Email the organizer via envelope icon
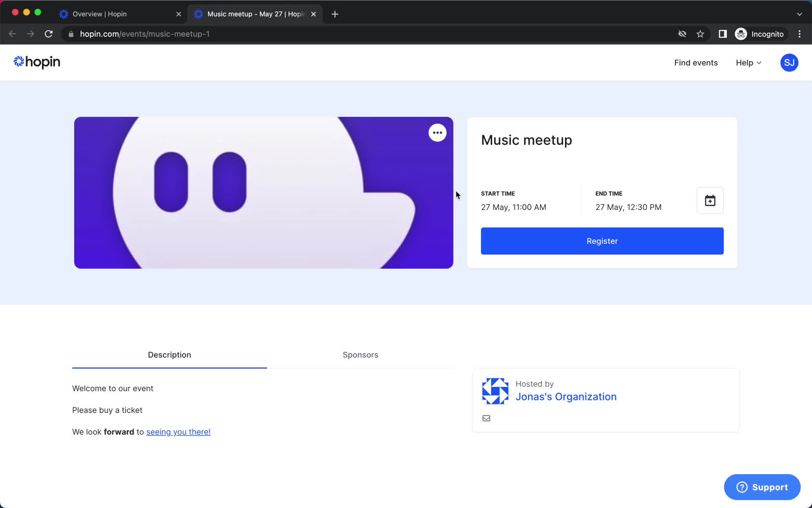This screenshot has width=812, height=508. tap(486, 418)
